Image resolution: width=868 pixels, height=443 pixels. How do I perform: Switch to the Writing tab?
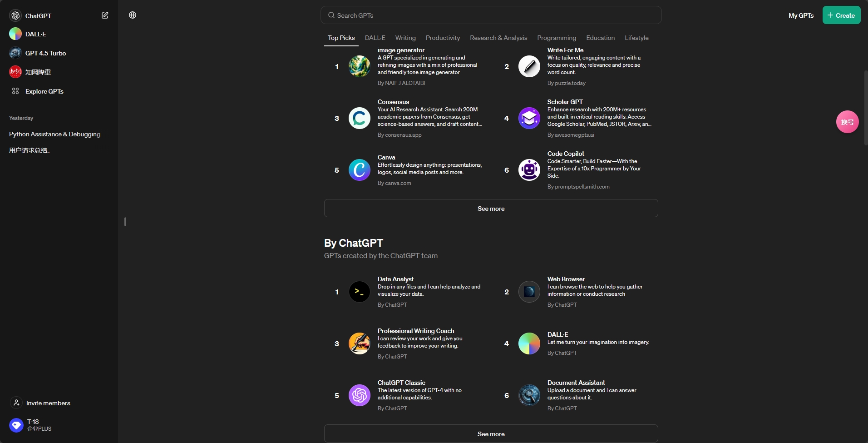tap(405, 38)
